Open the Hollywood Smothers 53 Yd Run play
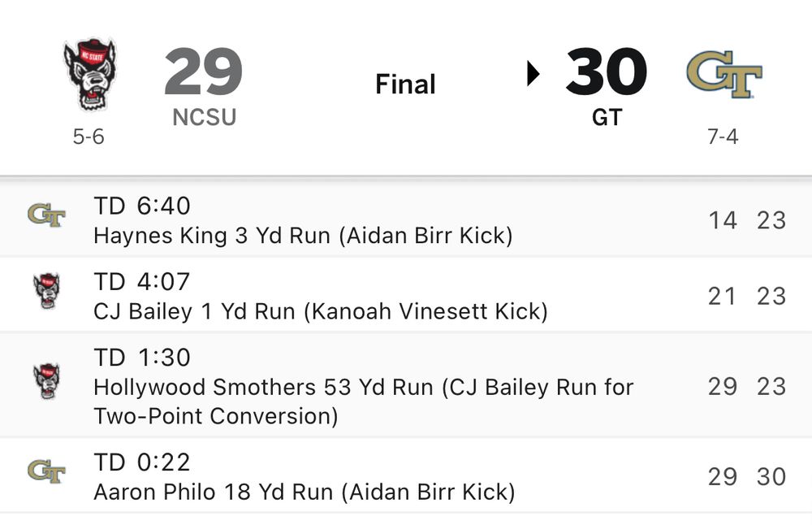The width and height of the screenshot is (812, 525). pyautogui.click(x=406, y=385)
